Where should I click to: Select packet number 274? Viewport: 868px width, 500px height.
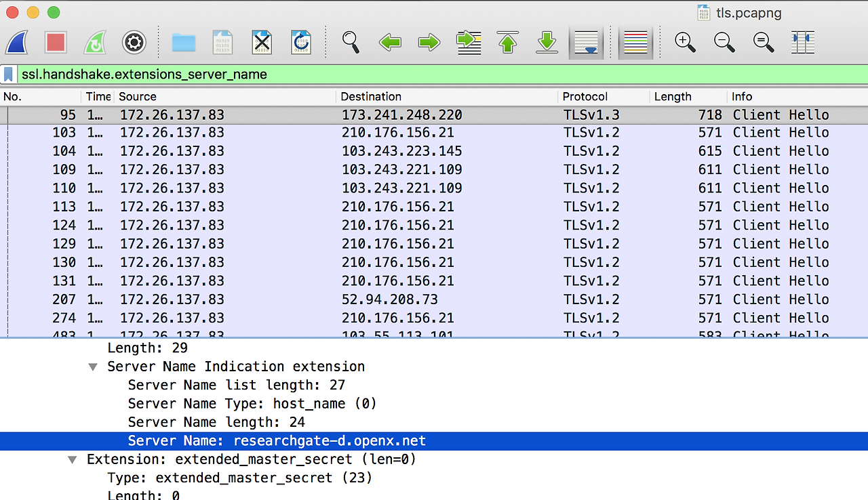434,318
